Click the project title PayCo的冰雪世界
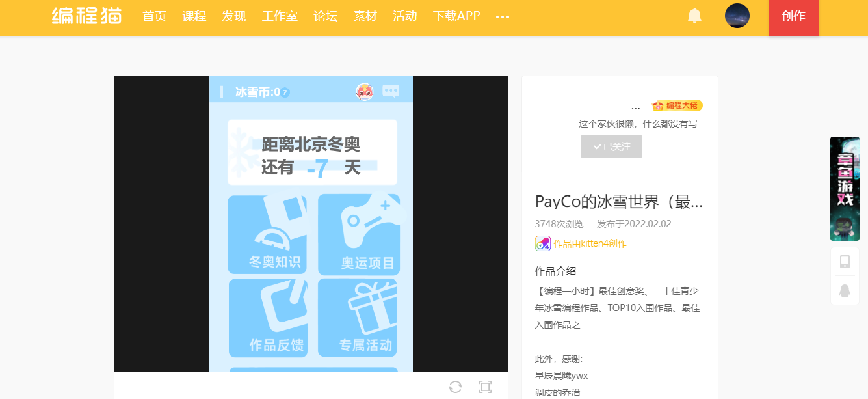This screenshot has width=868, height=399. [x=619, y=202]
